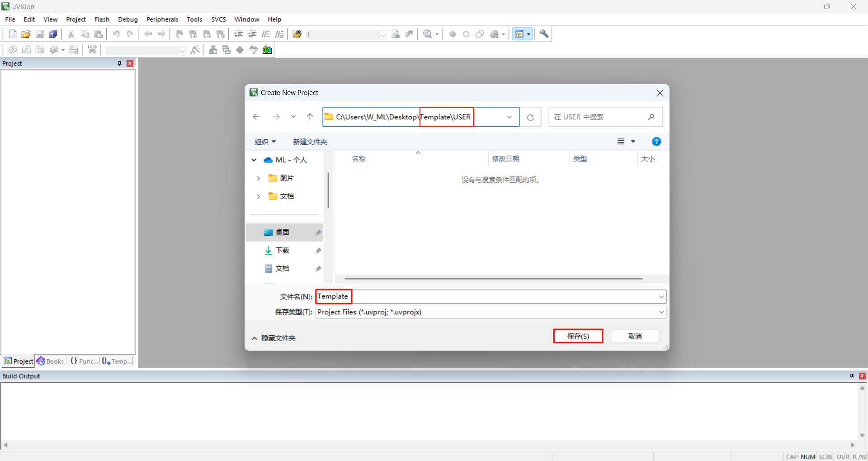Open the Peripherals menu
Viewport: 868px width, 461px height.
click(162, 19)
